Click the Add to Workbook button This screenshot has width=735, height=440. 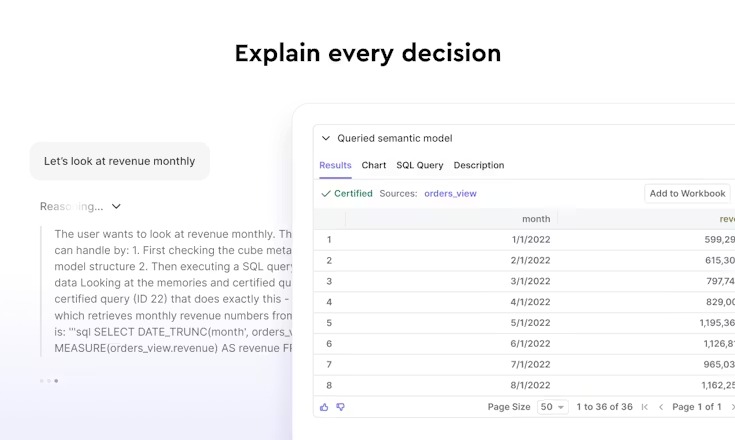[687, 194]
